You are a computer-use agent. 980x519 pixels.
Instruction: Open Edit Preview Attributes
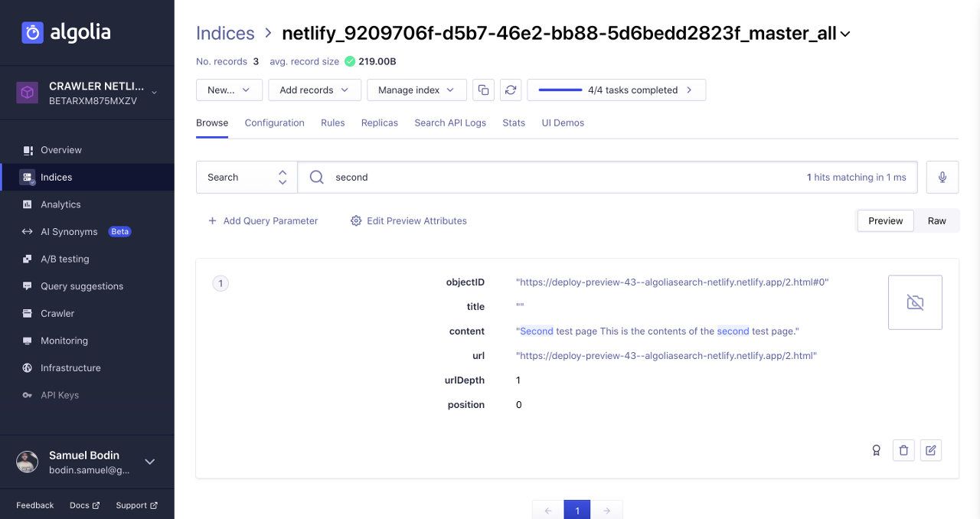point(408,220)
